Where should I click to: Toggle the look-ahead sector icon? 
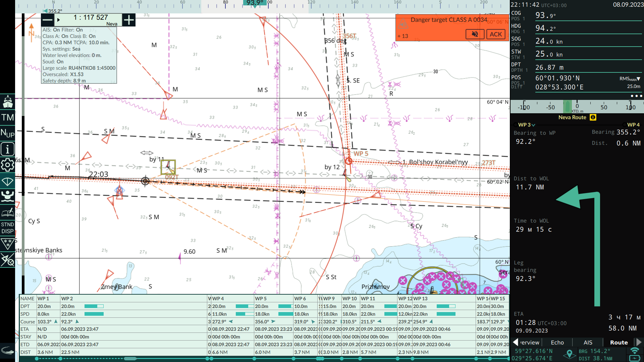(7, 181)
